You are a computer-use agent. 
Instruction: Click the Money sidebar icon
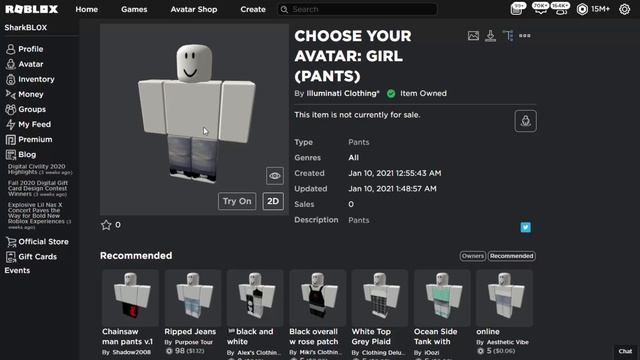click(x=11, y=94)
